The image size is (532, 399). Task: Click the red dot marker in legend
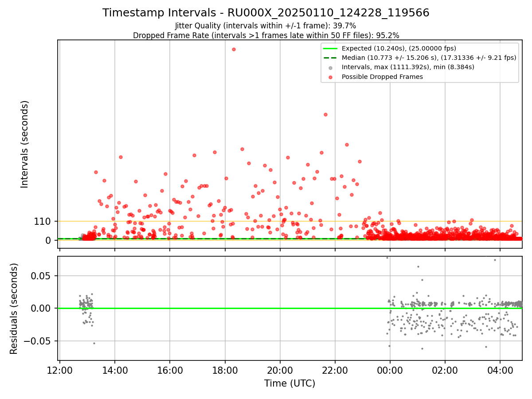(330, 77)
